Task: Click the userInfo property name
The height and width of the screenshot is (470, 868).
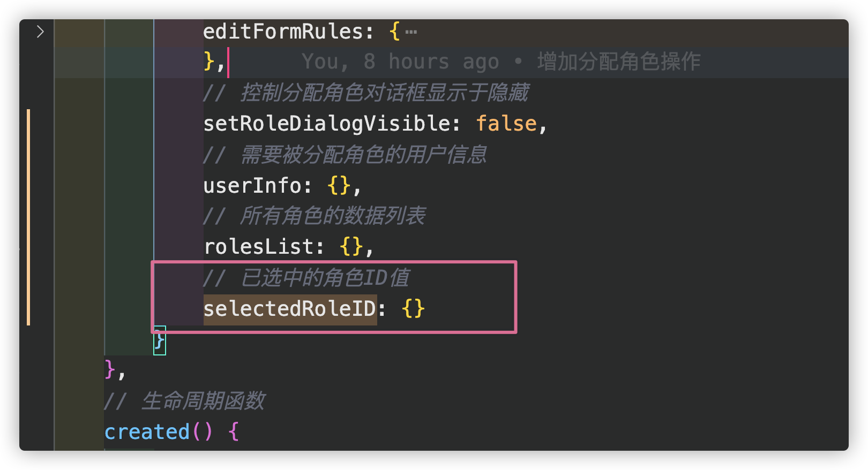Action: 252,186
